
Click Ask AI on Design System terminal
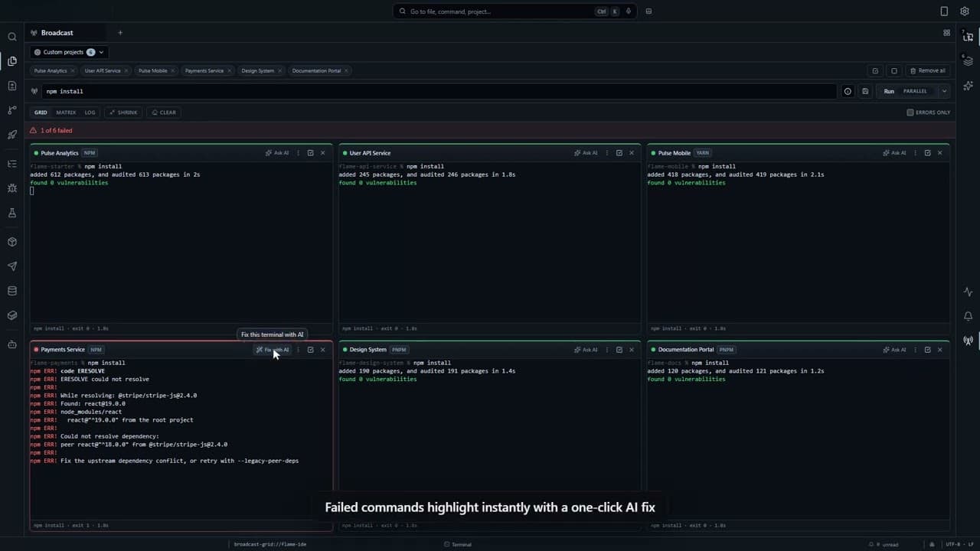[x=586, y=350]
